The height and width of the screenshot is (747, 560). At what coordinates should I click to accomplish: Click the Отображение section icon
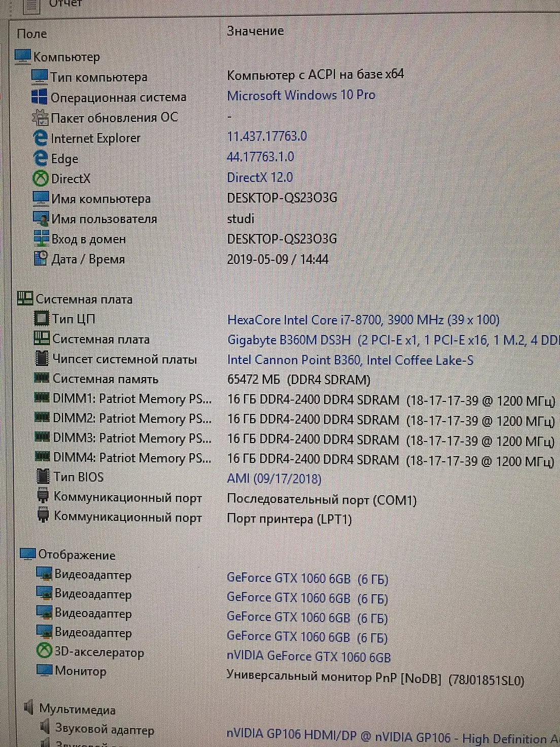pyautogui.click(x=28, y=554)
